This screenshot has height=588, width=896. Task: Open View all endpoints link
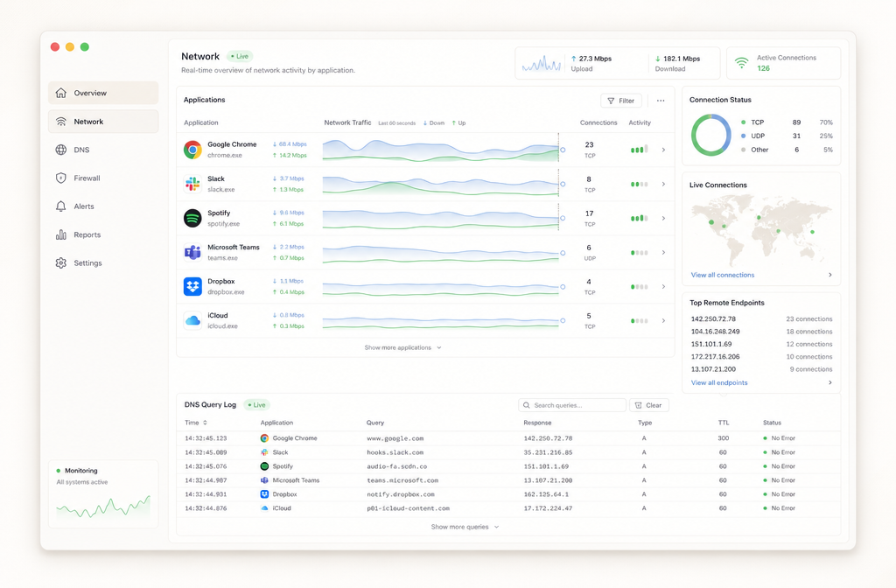pyautogui.click(x=719, y=383)
